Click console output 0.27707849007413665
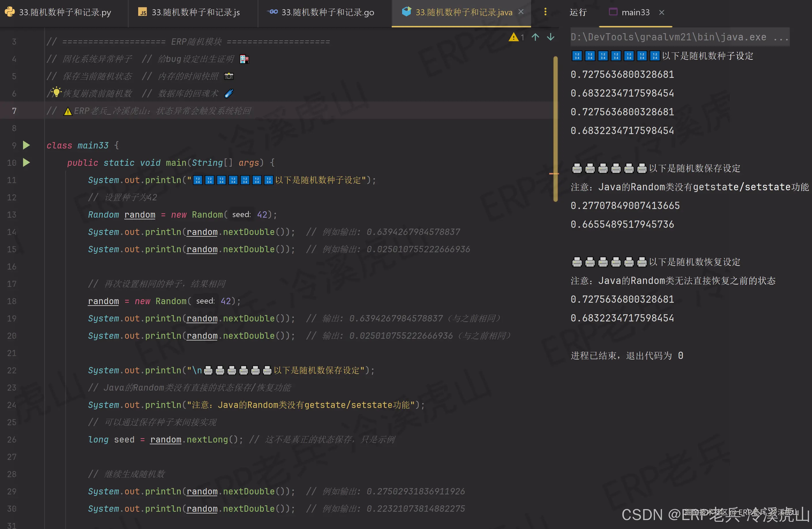The height and width of the screenshot is (529, 812). click(x=625, y=206)
